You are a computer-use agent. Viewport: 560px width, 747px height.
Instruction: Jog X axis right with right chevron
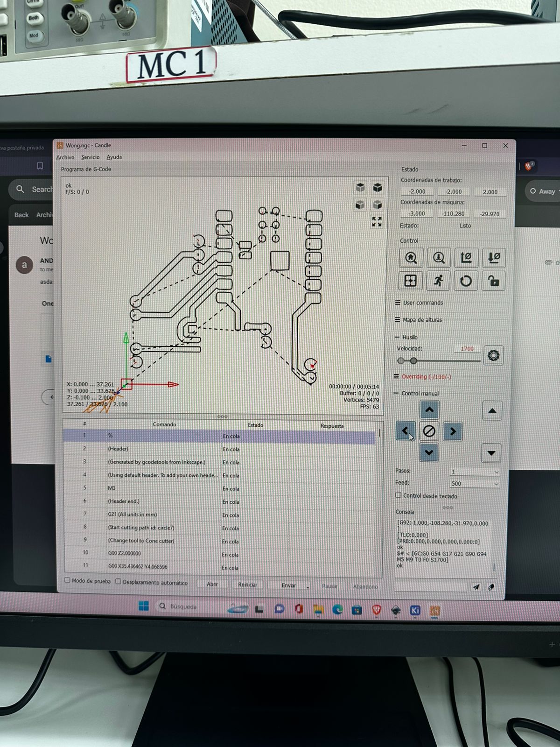pyautogui.click(x=453, y=431)
